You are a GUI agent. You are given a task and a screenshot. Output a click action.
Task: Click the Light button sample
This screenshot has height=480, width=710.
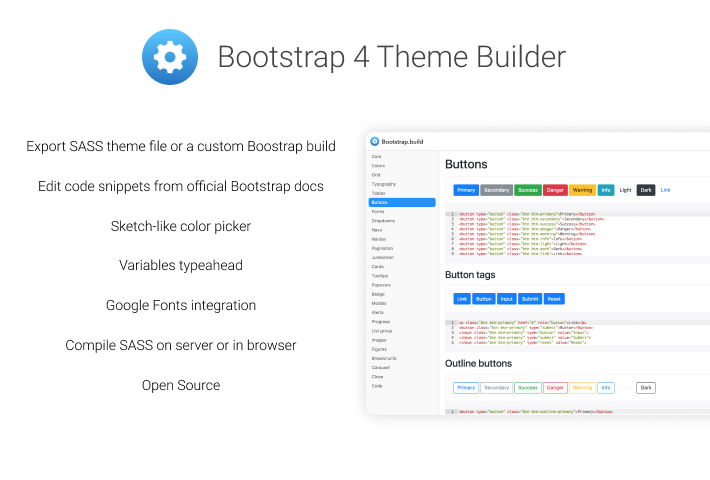(625, 190)
